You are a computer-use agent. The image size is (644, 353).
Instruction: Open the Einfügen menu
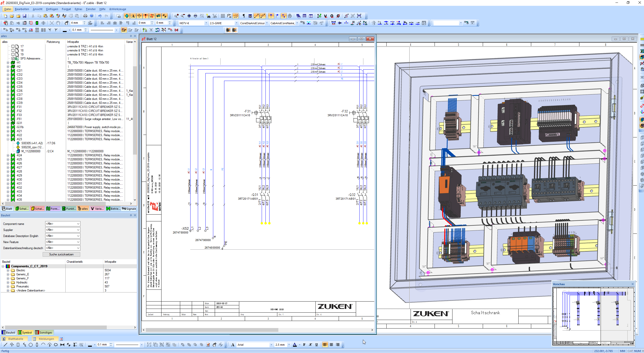(x=52, y=9)
